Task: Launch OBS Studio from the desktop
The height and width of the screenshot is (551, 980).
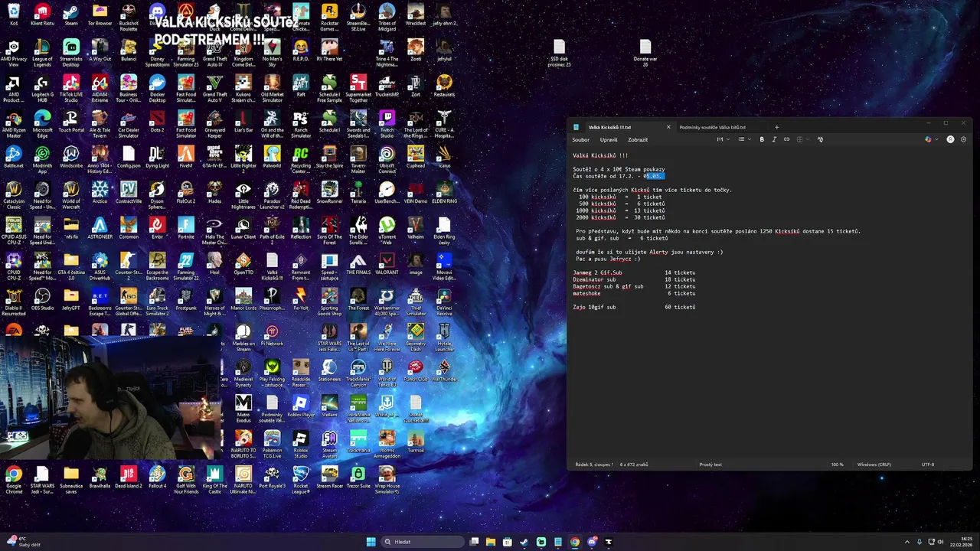Action: pos(42,298)
